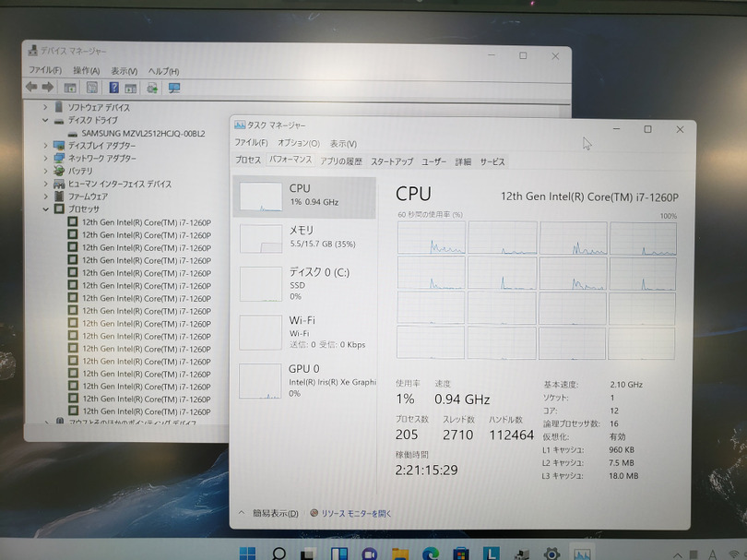Viewport: 747px width, 560px height.
Task: Switch to the アプリの履歴 tab
Action: click(x=341, y=161)
